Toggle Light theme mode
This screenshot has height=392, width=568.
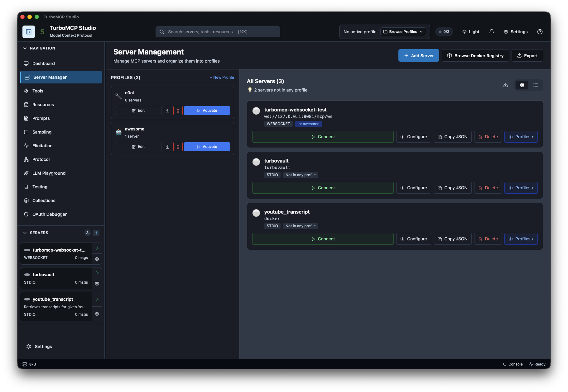pyautogui.click(x=471, y=32)
